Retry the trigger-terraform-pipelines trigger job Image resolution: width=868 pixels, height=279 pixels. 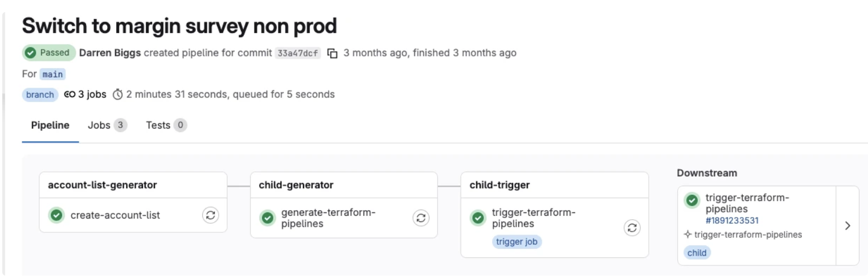click(632, 228)
